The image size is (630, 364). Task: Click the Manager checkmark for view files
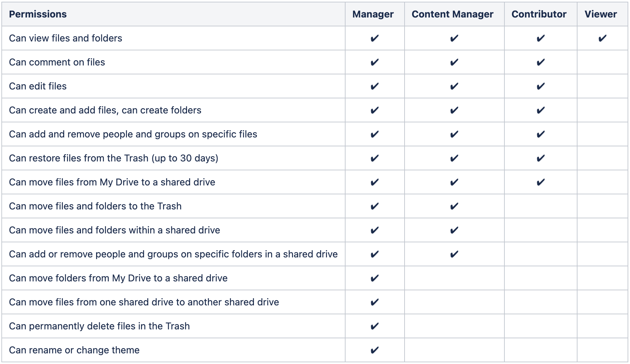coord(374,38)
